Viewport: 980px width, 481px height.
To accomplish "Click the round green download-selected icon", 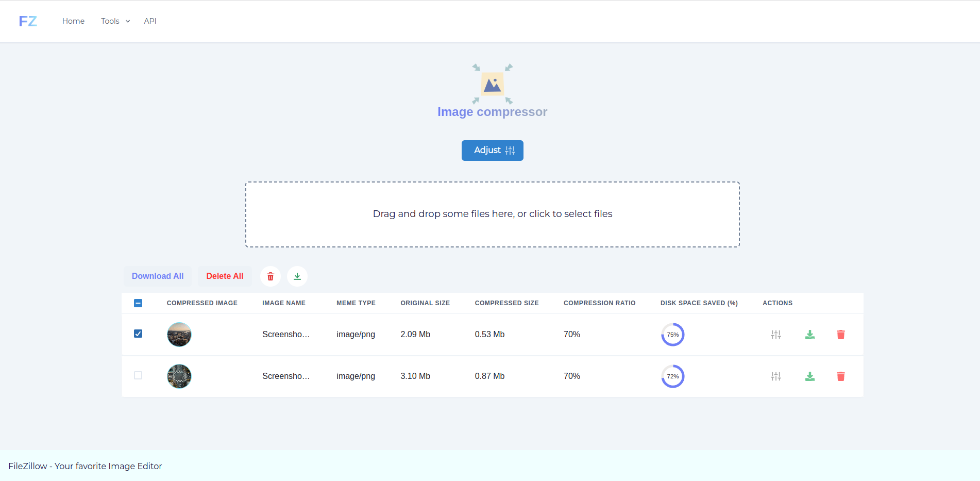I will point(297,276).
